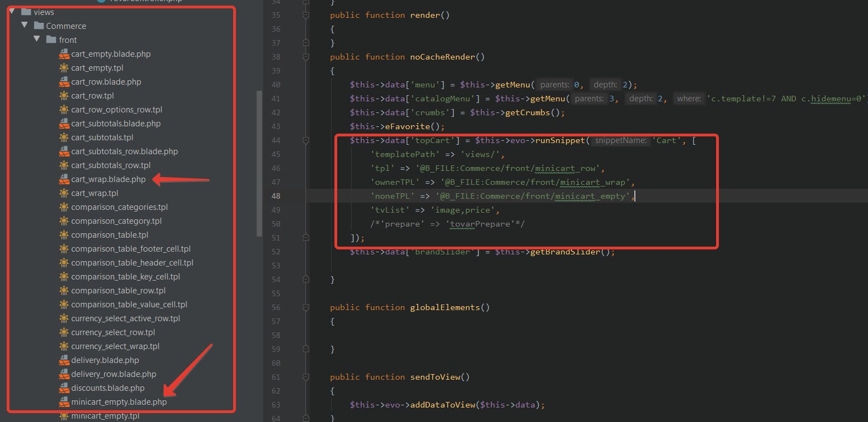
Task: Click addDataToView call on line 63
Action: (442, 405)
